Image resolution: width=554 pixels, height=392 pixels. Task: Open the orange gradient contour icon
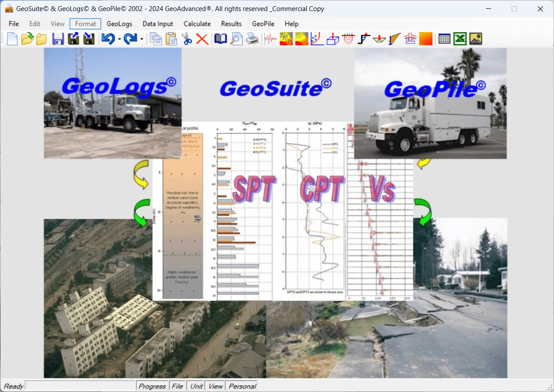point(426,39)
